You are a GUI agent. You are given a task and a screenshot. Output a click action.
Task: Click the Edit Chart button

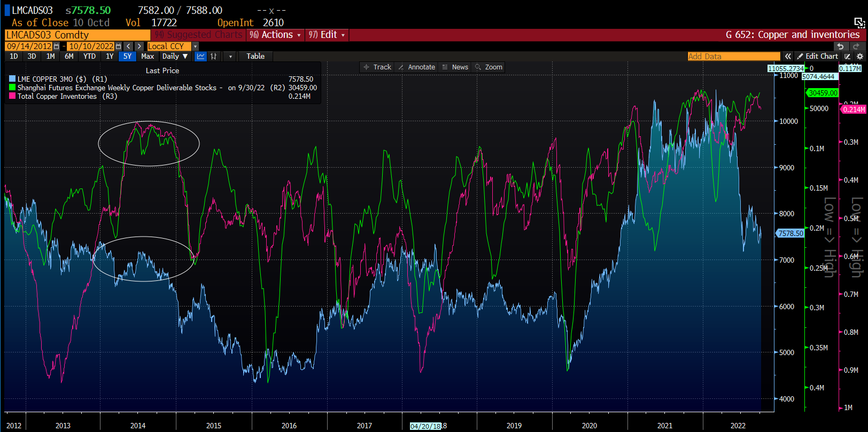(x=817, y=56)
